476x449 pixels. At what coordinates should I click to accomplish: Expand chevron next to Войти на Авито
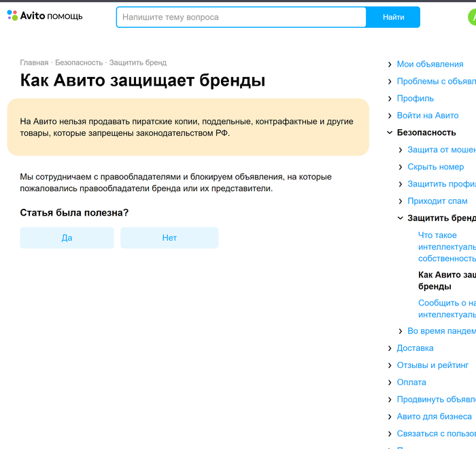pos(390,116)
